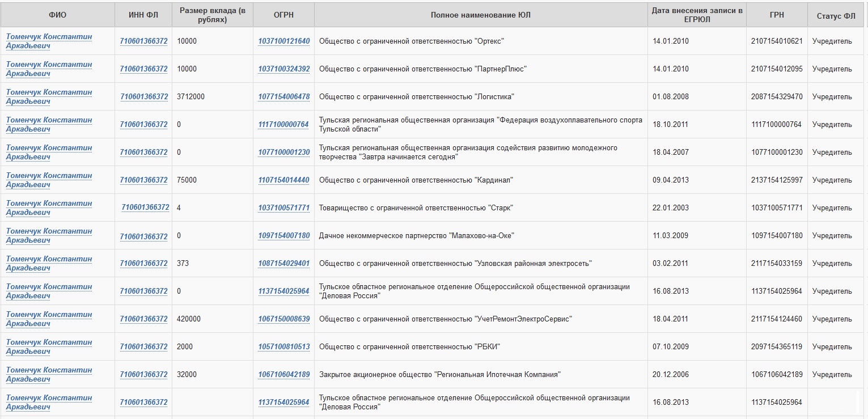The image size is (868, 419).
Task: Click the INN link in the "ПартнерПлюс" row
Action: (x=143, y=69)
